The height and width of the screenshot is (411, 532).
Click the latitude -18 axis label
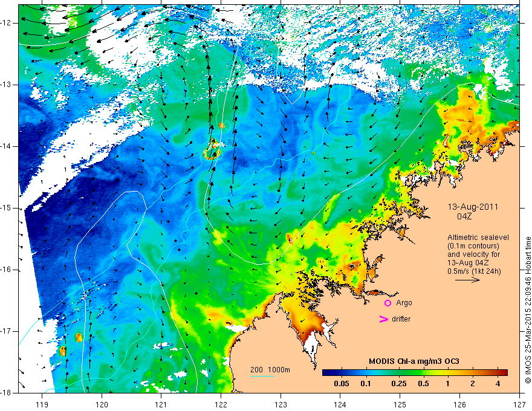pos(6,392)
